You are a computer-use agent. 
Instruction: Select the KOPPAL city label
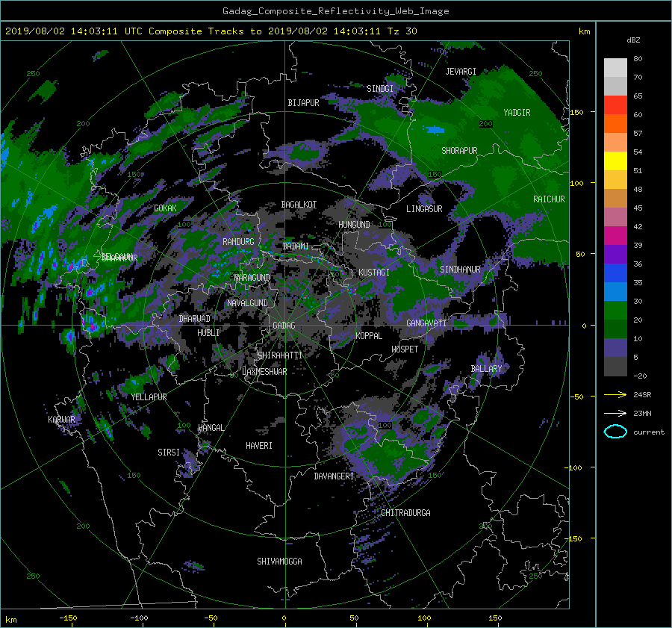[x=369, y=336]
